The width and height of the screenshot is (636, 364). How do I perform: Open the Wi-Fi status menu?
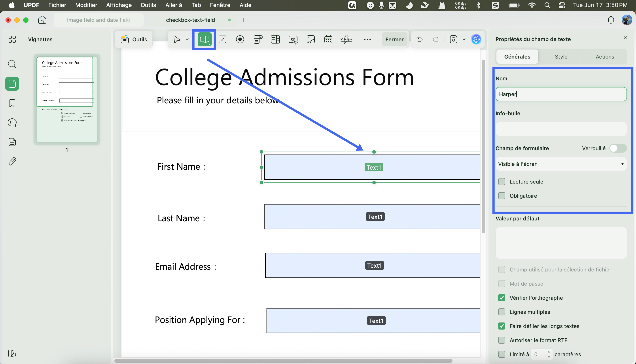click(532, 5)
